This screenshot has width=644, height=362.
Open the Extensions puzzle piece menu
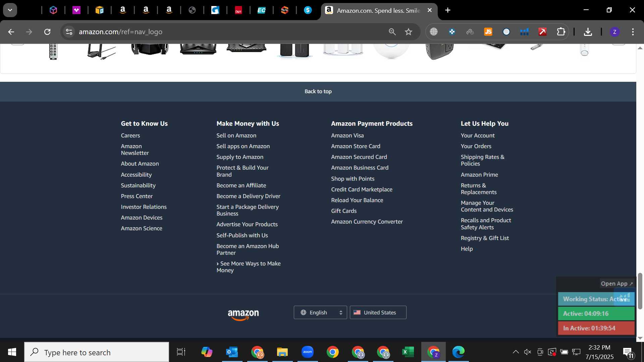coord(561,32)
